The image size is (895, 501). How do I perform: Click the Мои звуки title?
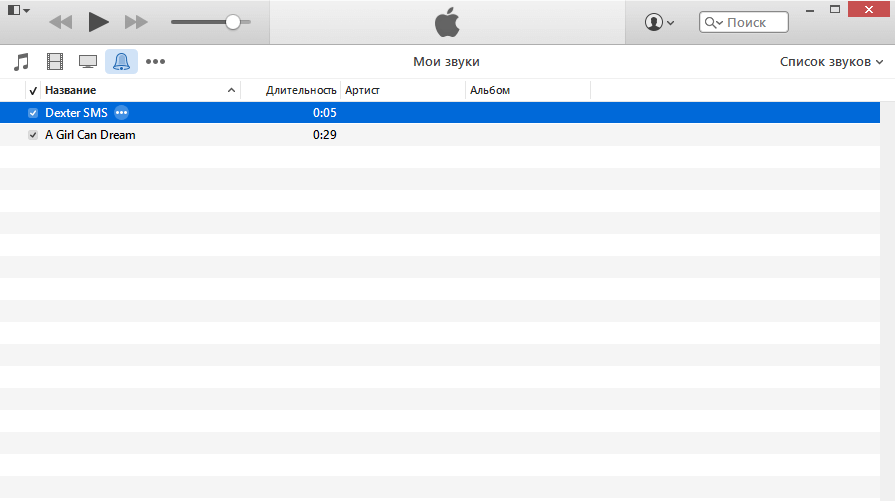point(446,62)
